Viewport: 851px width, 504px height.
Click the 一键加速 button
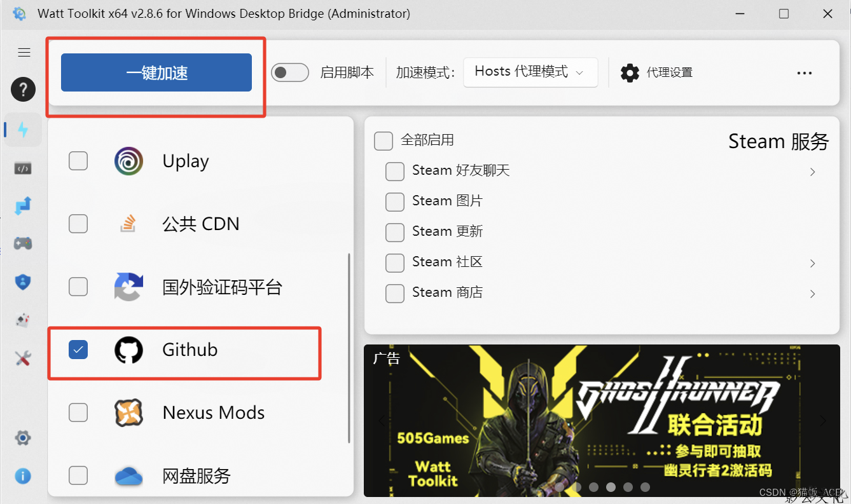pos(156,73)
